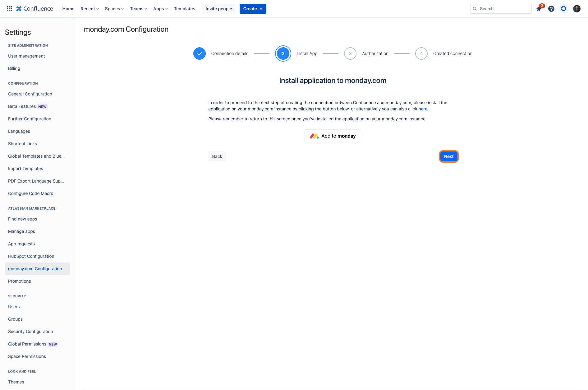This screenshot has width=588, height=390.
Task: Expand the Teams dropdown
Action: [x=138, y=9]
